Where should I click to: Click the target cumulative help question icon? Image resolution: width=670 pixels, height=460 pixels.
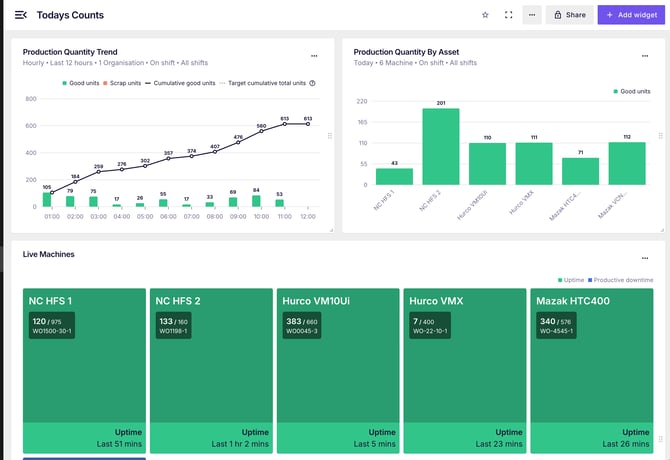coord(312,83)
